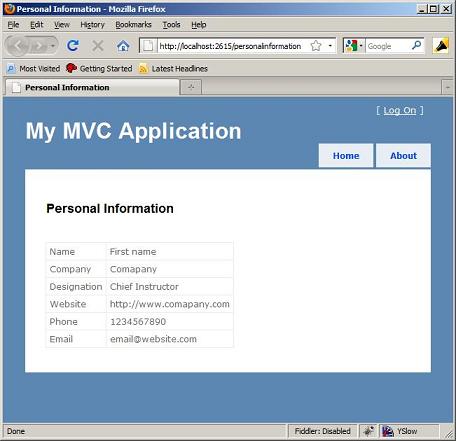This screenshot has width=456, height=441.
Task: Open the list all tabs dropdown
Action: 447,87
